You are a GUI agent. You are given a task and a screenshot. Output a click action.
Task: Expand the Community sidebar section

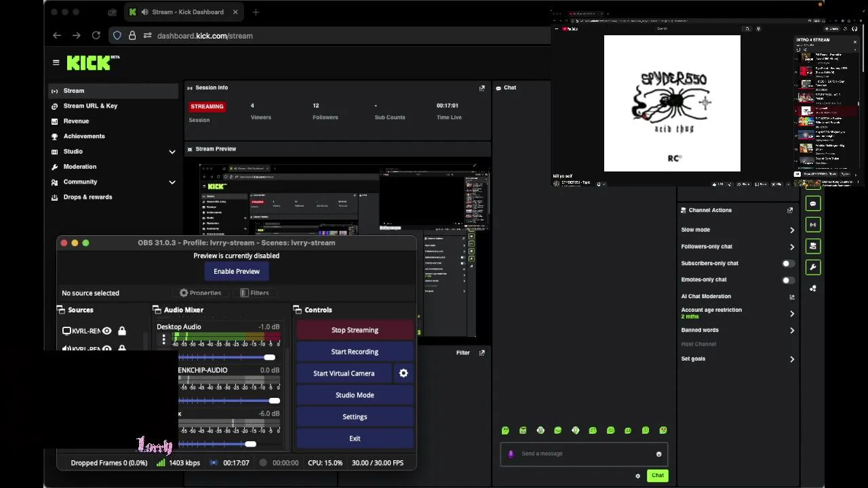pyautogui.click(x=172, y=182)
